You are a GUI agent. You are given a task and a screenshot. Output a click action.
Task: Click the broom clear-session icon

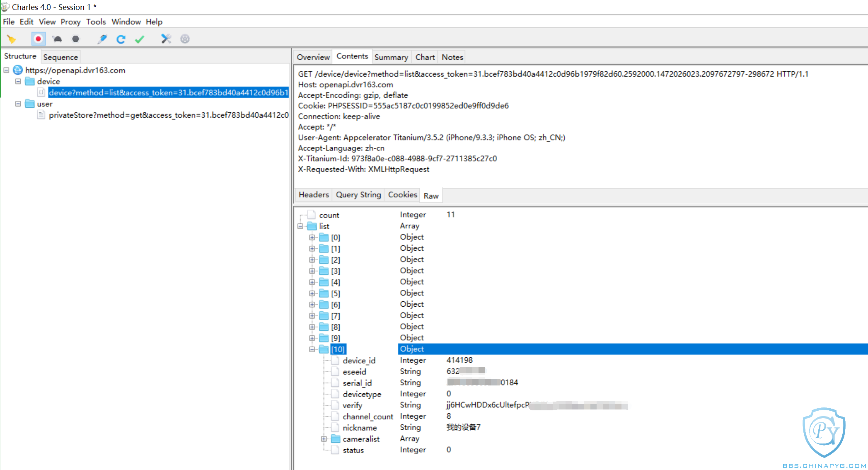pos(12,39)
